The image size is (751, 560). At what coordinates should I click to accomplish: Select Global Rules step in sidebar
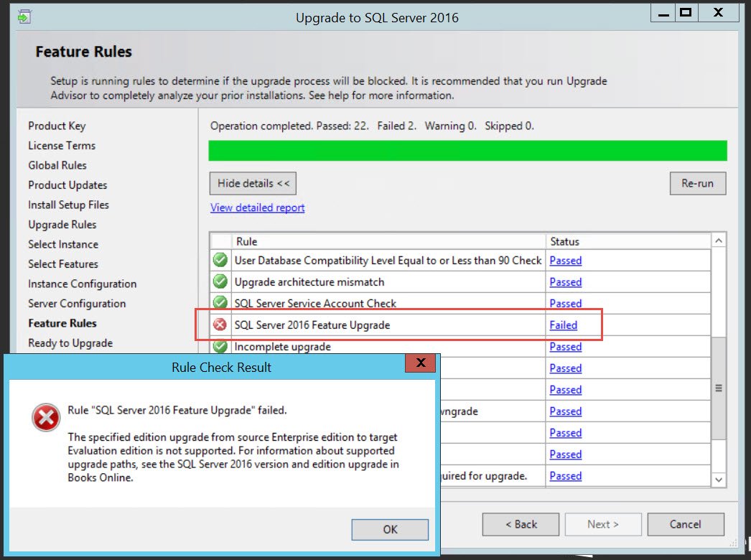(57, 165)
